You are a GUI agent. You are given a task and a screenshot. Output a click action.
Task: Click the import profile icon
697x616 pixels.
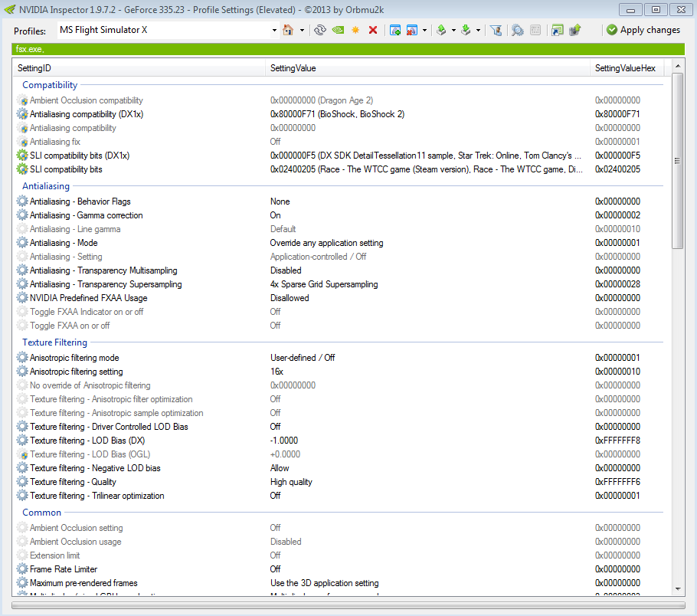pyautogui.click(x=466, y=30)
